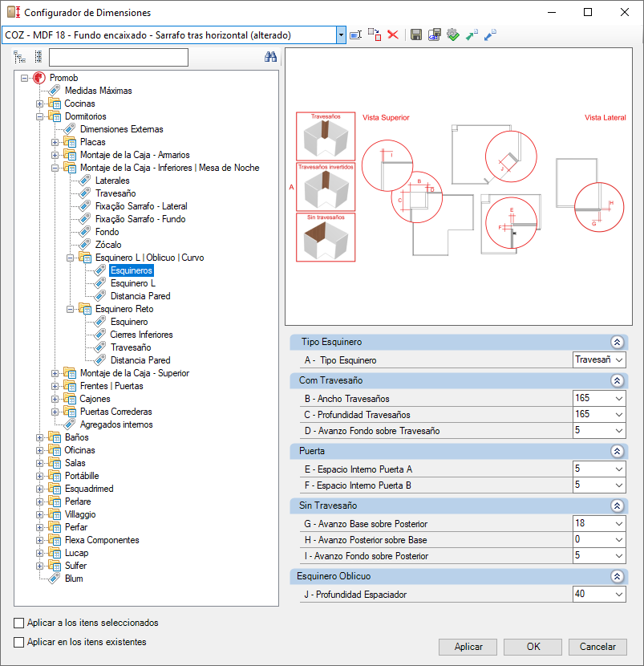Expand the Baños tree node

tap(39, 437)
